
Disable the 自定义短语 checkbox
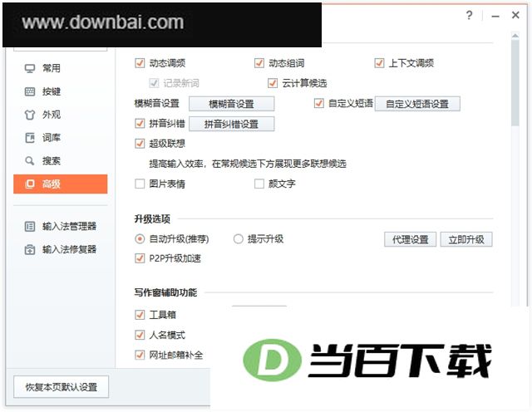(319, 103)
